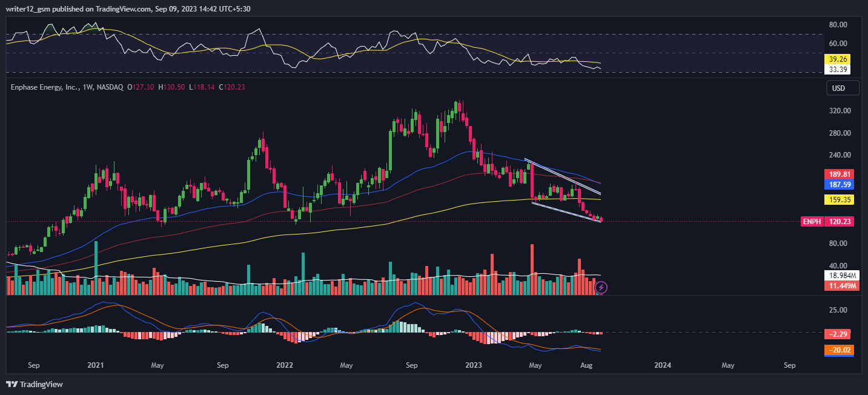Click the TradingView logo at bottom left
This screenshot has height=395, width=868.
(35, 384)
